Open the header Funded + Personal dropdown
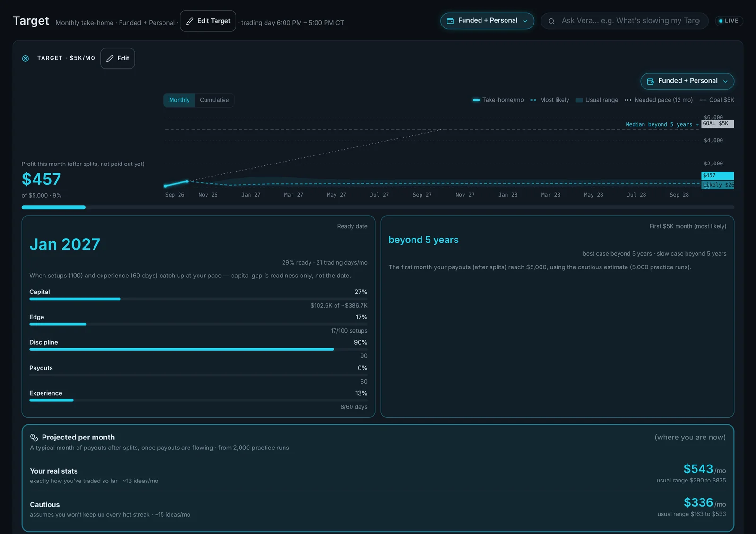756x534 pixels. point(487,21)
